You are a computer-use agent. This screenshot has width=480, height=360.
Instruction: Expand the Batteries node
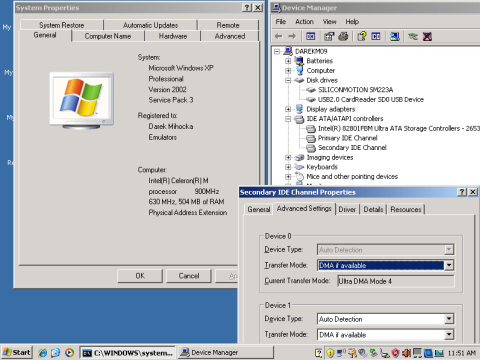pos(288,61)
